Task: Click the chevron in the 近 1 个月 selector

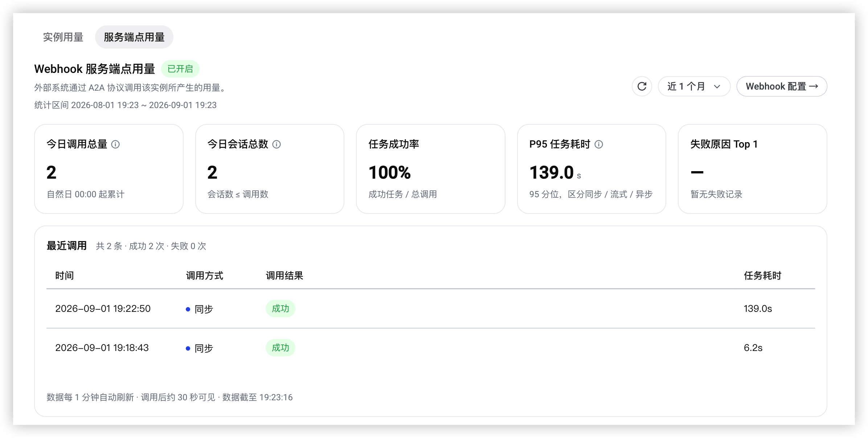Action: [x=717, y=87]
